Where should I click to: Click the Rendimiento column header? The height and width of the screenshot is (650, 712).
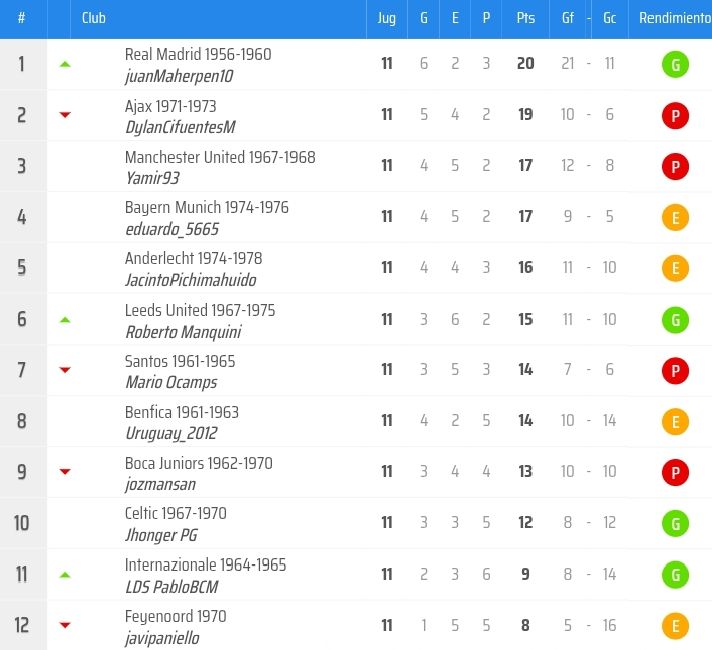point(675,18)
